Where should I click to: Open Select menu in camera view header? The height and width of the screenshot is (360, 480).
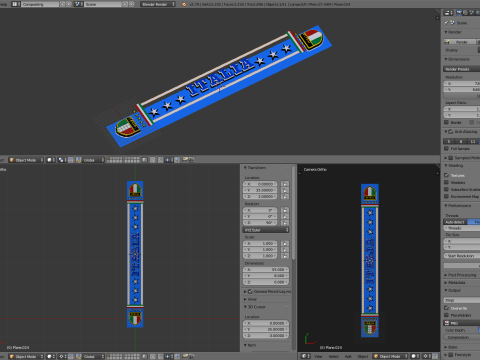(x=334, y=356)
